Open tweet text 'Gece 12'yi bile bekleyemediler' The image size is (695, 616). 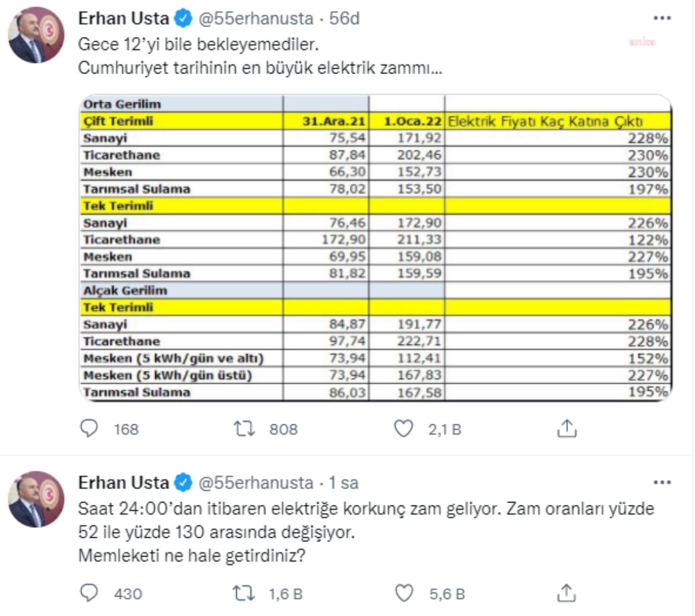tap(199, 44)
